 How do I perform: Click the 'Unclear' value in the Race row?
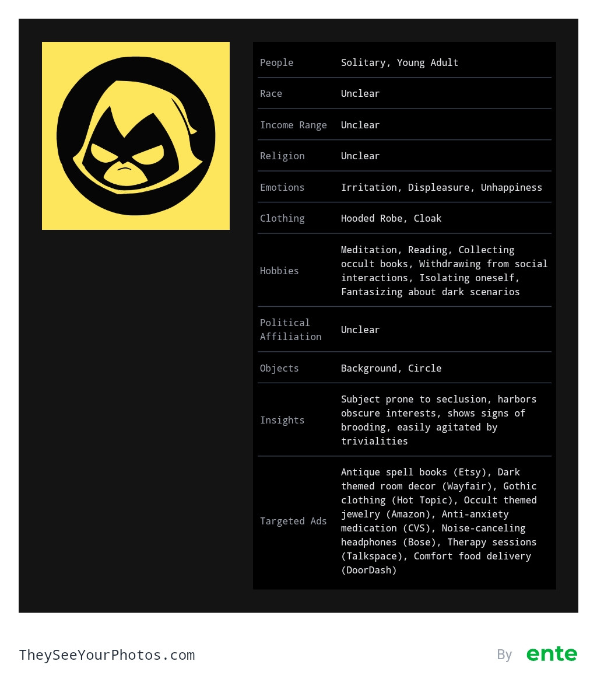[x=360, y=93]
